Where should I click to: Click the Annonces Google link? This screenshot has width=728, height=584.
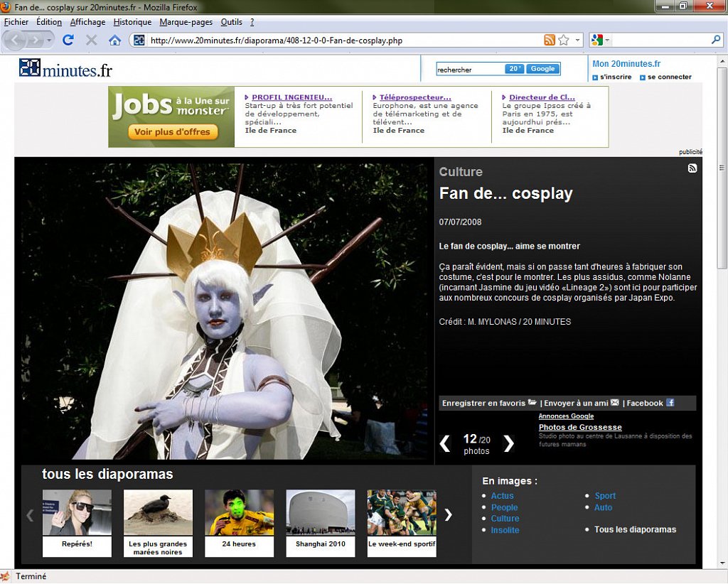[566, 416]
